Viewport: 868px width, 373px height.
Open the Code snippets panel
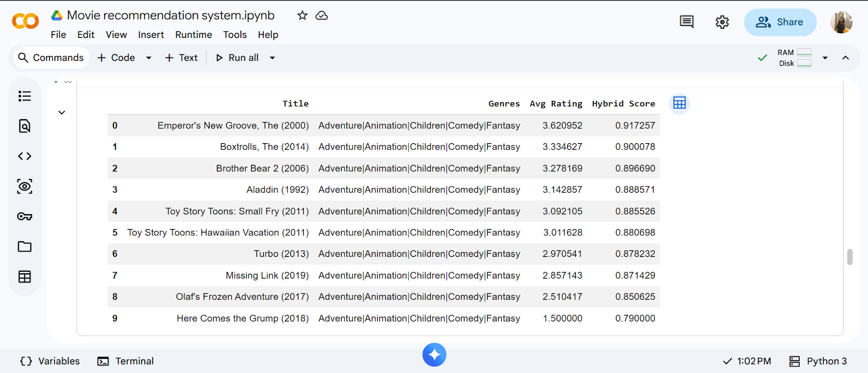(24, 157)
